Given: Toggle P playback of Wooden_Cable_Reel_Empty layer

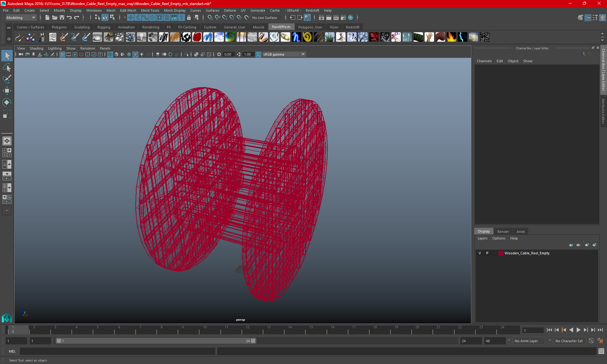Looking at the screenshot, I should point(487,253).
